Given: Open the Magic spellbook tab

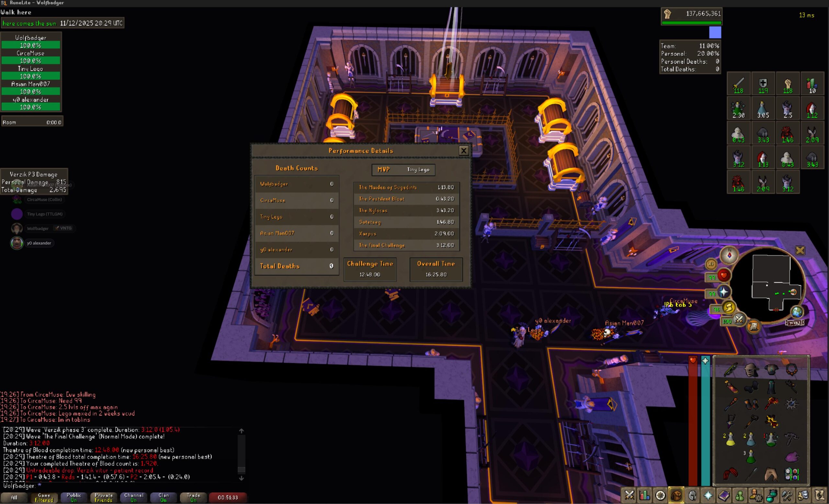Looking at the screenshot, I should pos(724,495).
